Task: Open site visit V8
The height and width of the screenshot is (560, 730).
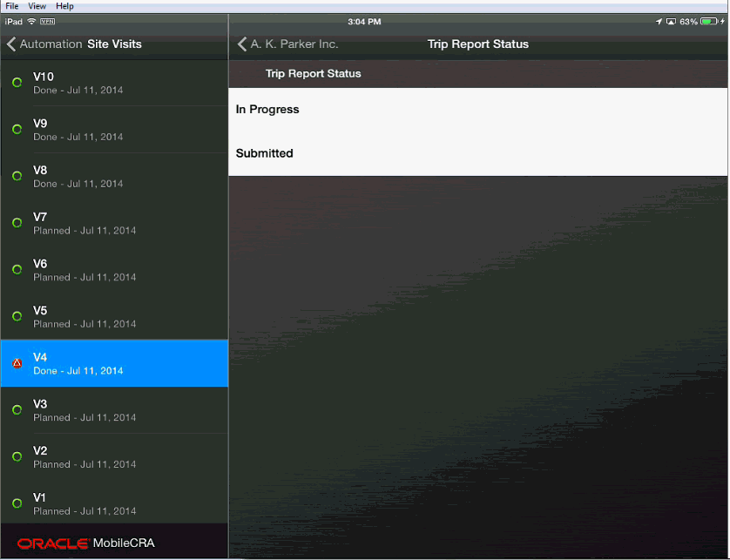Action: click(x=114, y=177)
